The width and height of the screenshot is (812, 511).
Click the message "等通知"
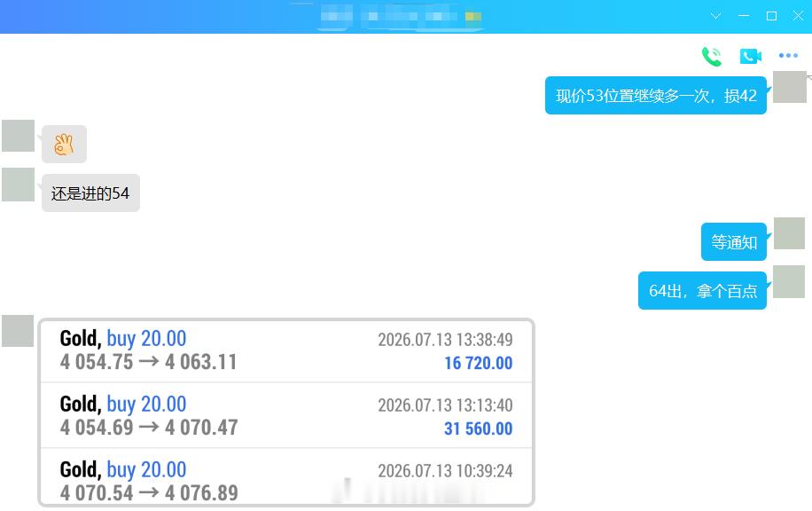(734, 241)
